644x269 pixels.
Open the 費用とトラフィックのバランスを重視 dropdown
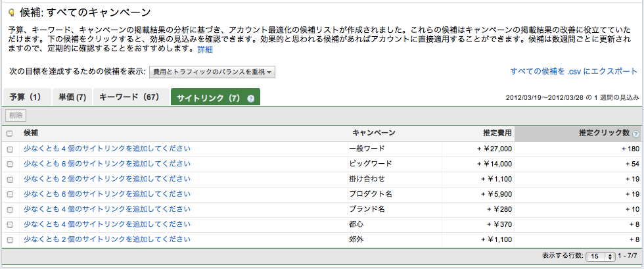click(x=212, y=72)
